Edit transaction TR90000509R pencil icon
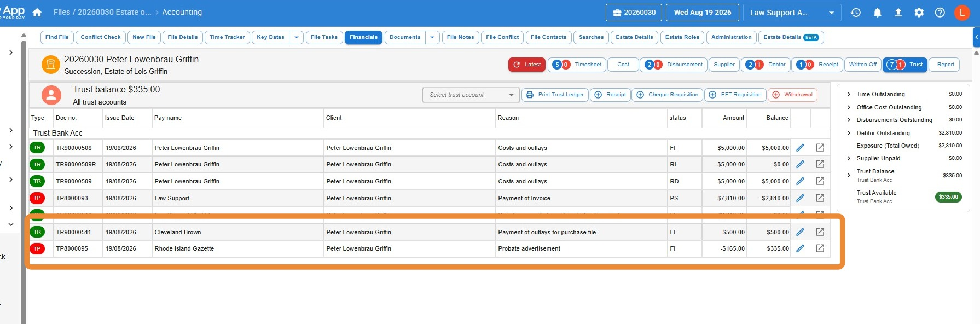 click(x=800, y=164)
